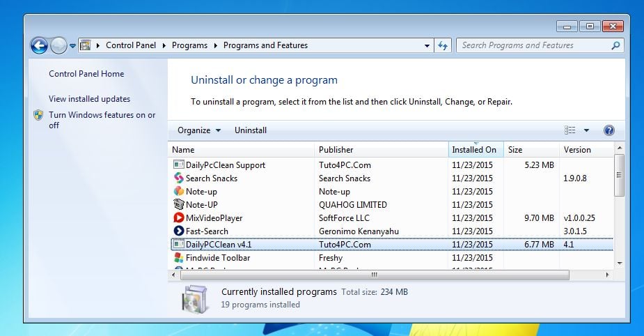This screenshot has width=644, height=336.
Task: Click publisher Freshy
Action: click(x=331, y=258)
